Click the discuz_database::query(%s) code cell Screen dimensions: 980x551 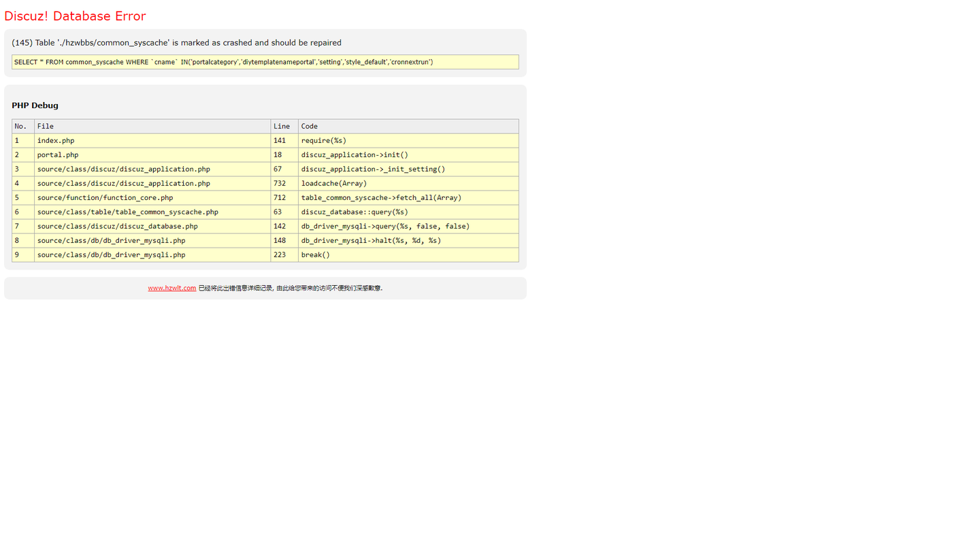tap(408, 212)
